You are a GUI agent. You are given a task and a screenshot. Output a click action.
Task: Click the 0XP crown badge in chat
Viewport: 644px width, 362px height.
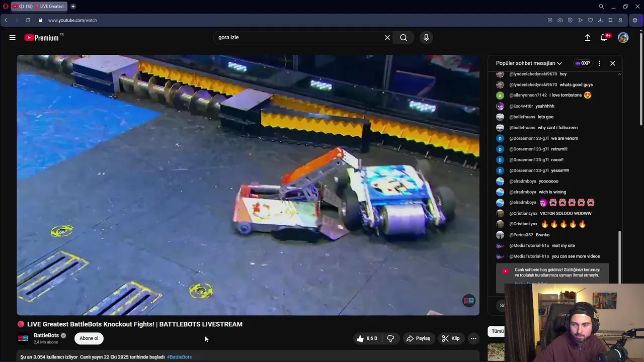coord(582,63)
